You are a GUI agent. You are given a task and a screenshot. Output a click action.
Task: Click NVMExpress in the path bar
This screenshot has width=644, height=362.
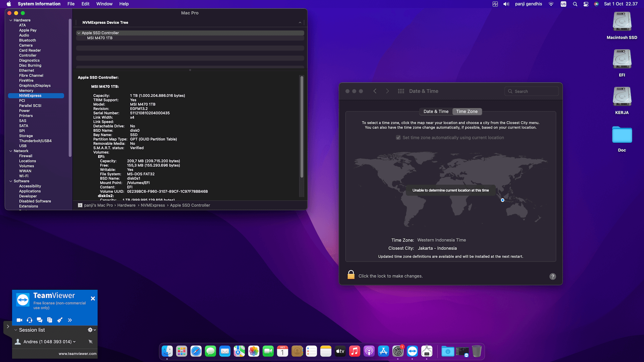click(x=153, y=205)
